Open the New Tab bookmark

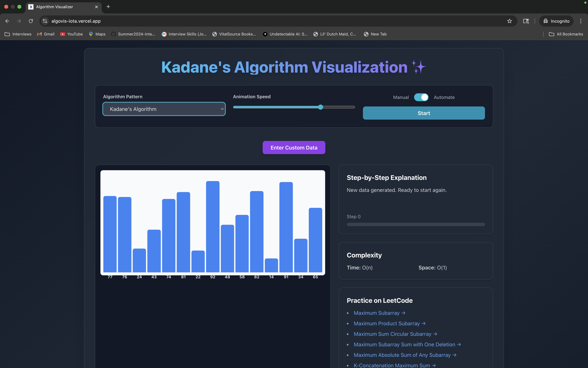pyautogui.click(x=375, y=34)
